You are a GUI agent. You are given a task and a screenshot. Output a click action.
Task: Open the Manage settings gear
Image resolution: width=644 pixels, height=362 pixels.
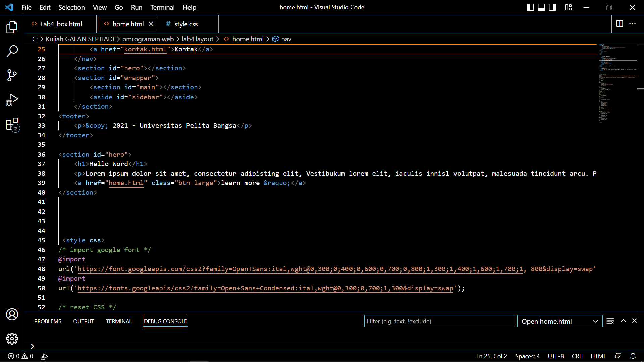click(12, 339)
